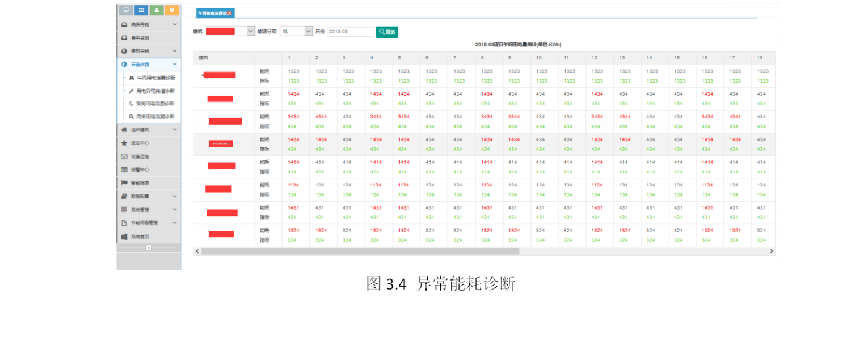Expand the 数据配置 sidebar section
This screenshot has height=340, width=868.
click(149, 196)
